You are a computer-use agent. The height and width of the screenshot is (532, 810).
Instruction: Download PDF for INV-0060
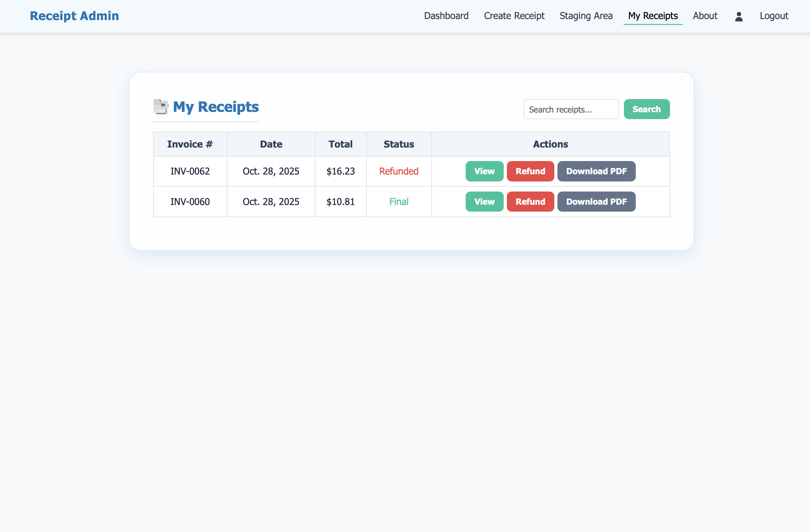596,202
